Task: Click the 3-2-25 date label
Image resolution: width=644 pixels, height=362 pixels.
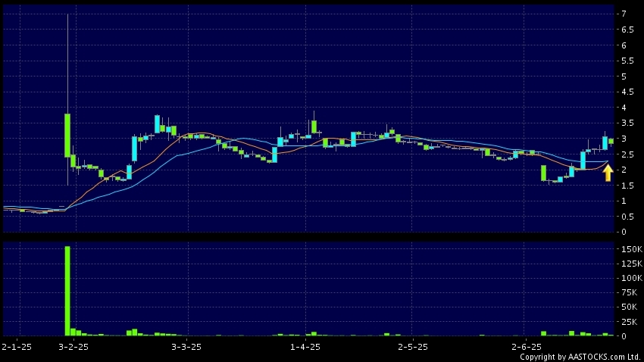Action: coord(73,347)
